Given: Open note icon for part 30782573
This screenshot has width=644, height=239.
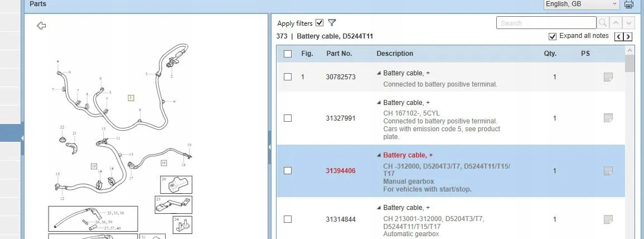Looking at the screenshot, I should (x=608, y=77).
